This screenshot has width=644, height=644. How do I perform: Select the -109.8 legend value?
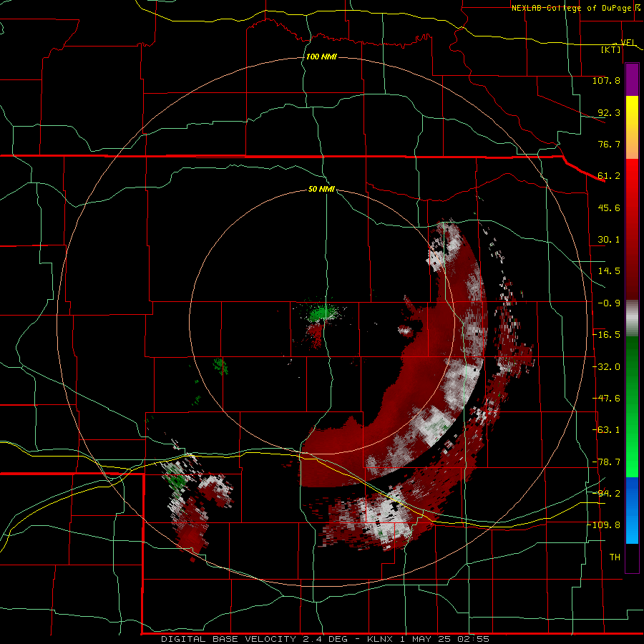(x=604, y=525)
